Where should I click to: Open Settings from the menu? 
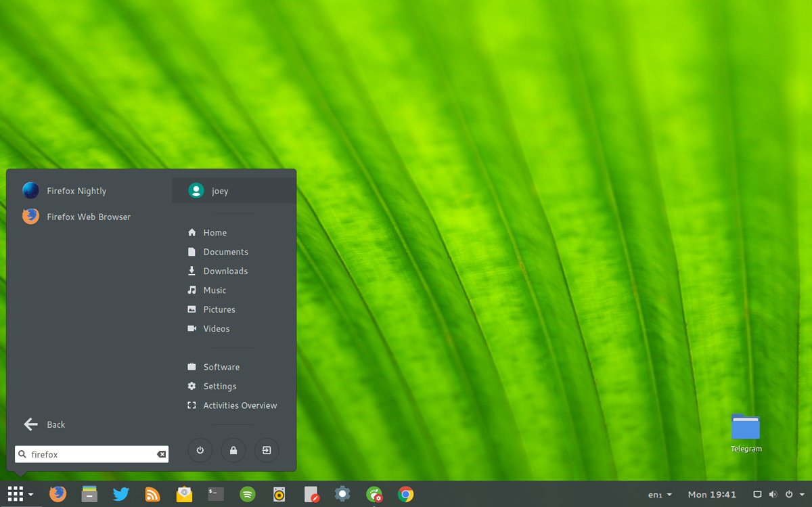pyautogui.click(x=219, y=386)
